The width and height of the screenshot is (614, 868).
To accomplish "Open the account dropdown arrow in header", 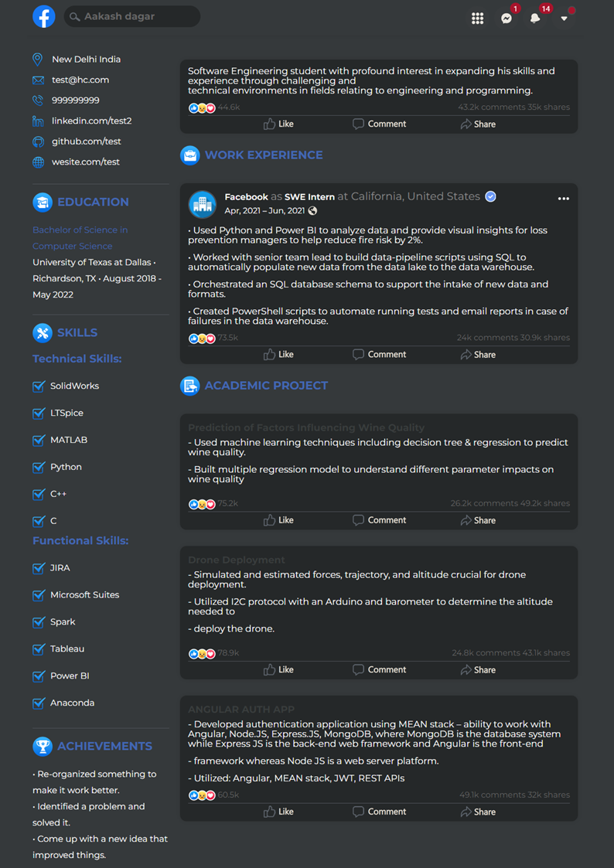I will (564, 19).
